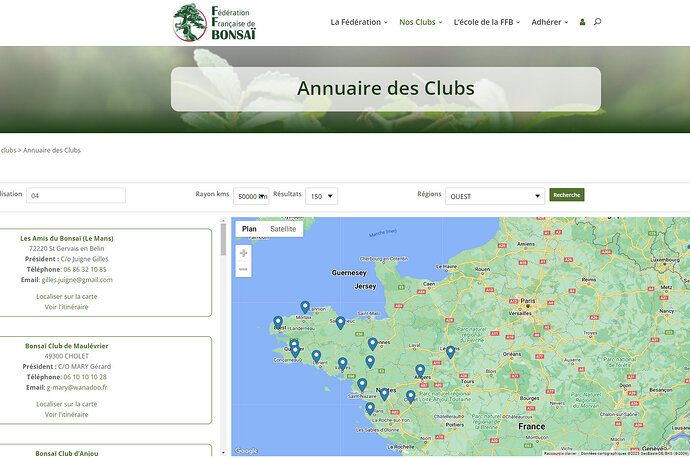Select Les Amis du Bonsaï (Le Mans) title
Screen dimensions: 690x458
point(66,238)
